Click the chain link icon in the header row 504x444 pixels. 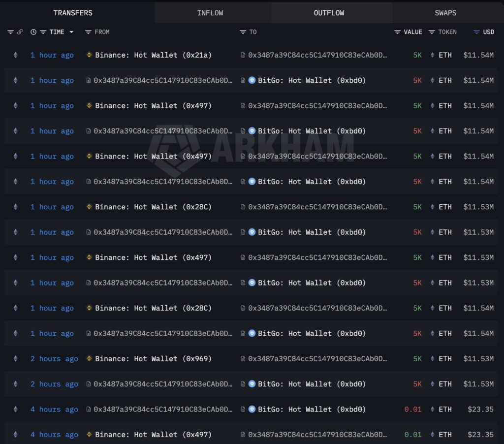(20, 32)
